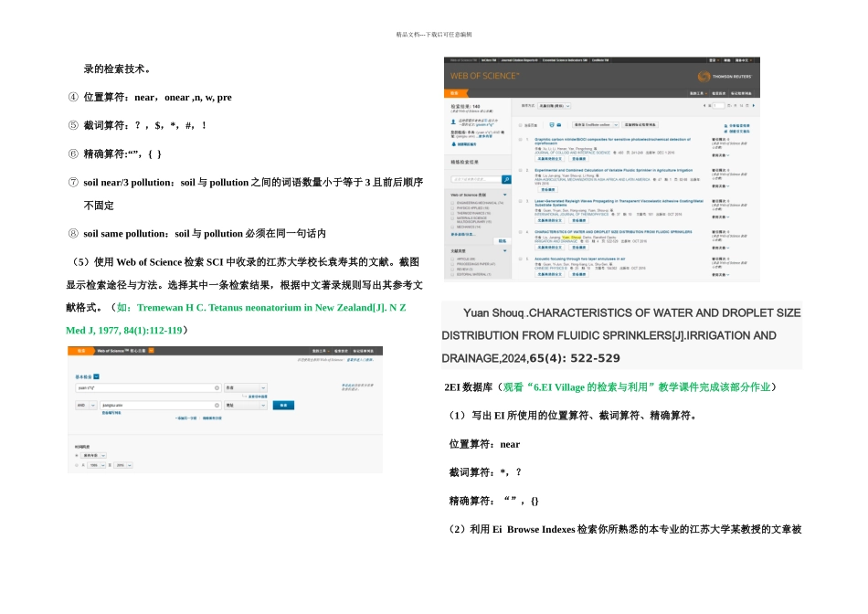Click the email envelope icon in results toolbar
Image resolution: width=868 pixels, height=614 pixels.
(x=558, y=124)
